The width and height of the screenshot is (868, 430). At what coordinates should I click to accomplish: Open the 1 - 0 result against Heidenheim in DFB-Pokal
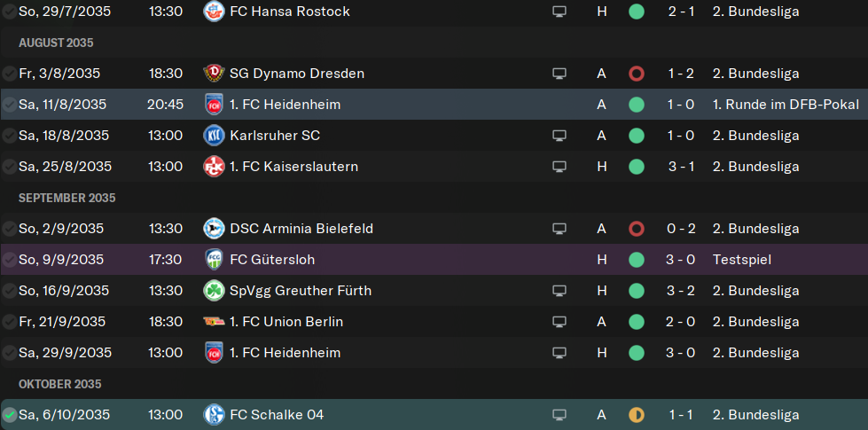pos(681,104)
